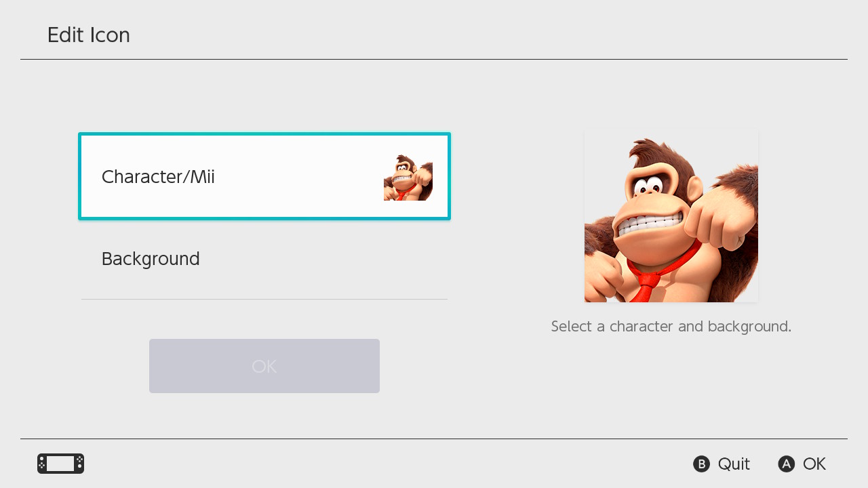868x488 pixels.
Task: Open the Background option
Action: click(x=151, y=259)
